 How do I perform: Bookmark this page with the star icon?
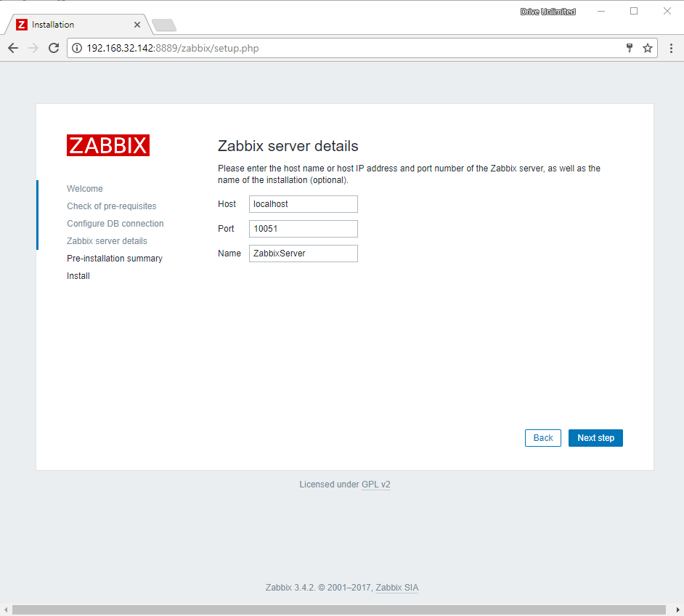point(648,48)
